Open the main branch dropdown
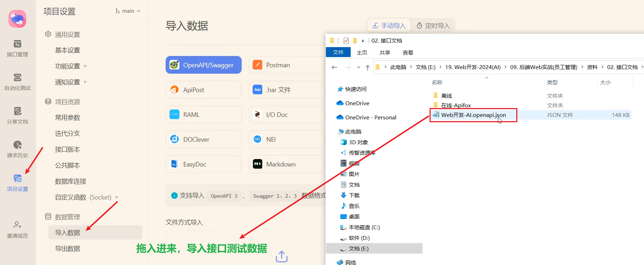This screenshot has height=265, width=644. click(x=128, y=11)
